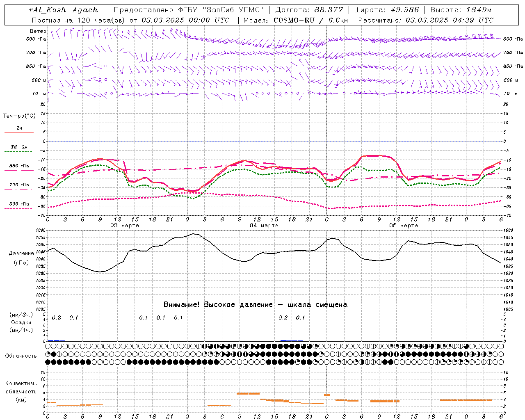Click the (мм/3ч.) unit label
This screenshot has height=420, width=525.
point(21,315)
